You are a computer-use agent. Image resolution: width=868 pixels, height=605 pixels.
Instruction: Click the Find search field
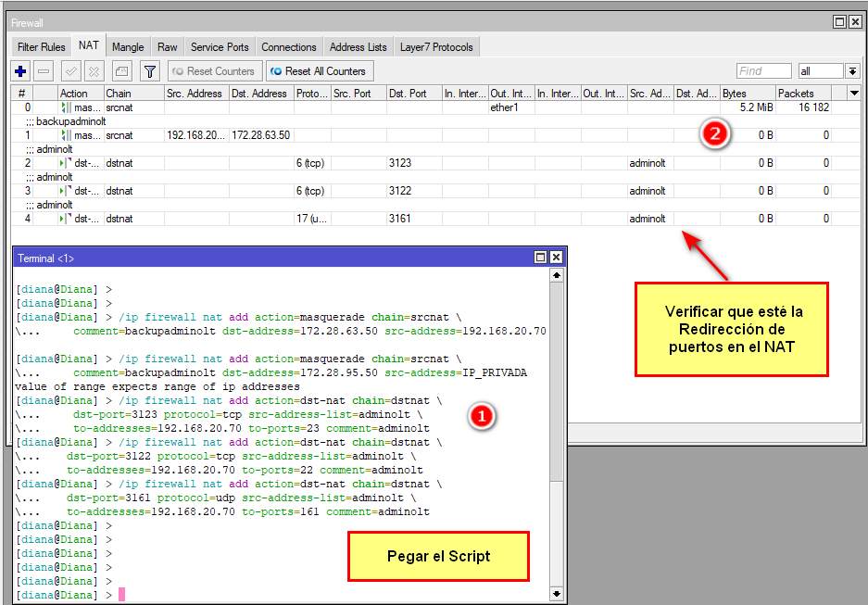763,71
